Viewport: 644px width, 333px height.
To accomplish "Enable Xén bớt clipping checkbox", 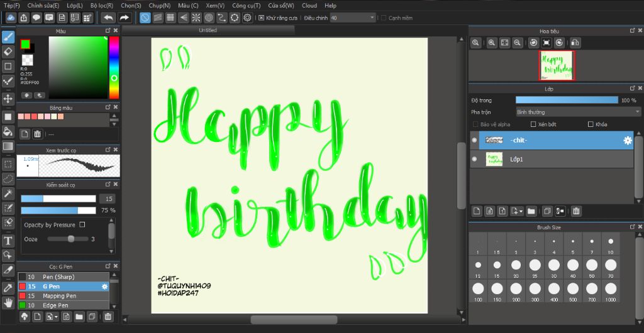I will [533, 124].
